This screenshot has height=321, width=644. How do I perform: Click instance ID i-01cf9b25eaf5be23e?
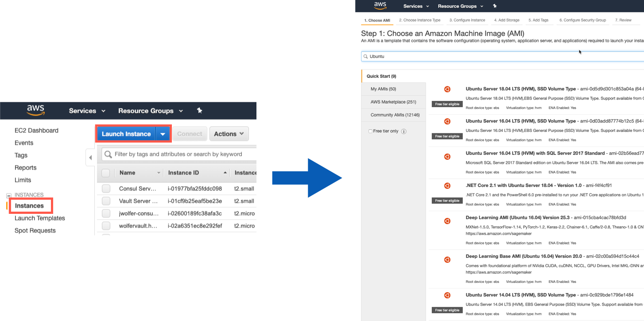(x=195, y=201)
